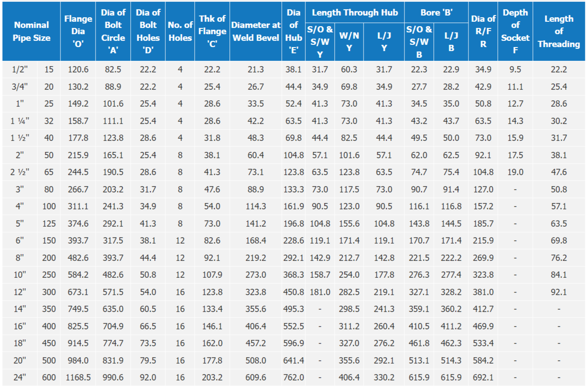588x388 pixels.
Task: Click the 'W/N Y' sub-header
Action: (x=349, y=42)
